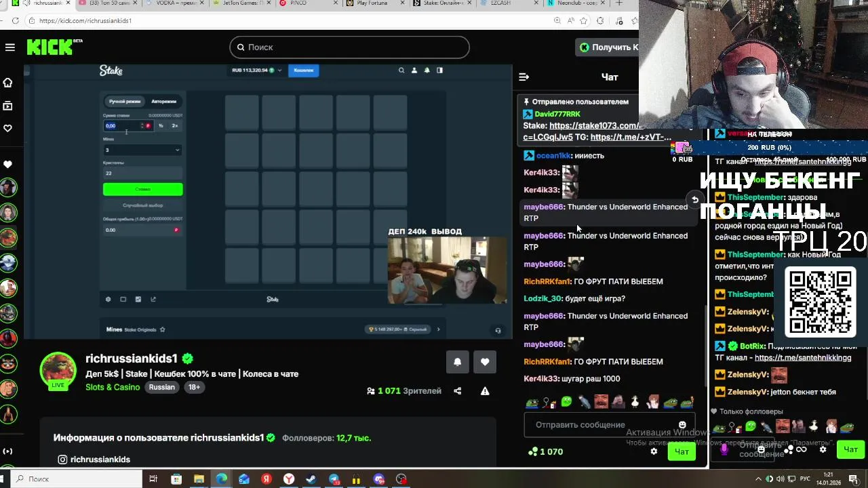The height and width of the screenshot is (488, 868).
Task: Halve the bet with the ½ button
Action: pos(161,125)
